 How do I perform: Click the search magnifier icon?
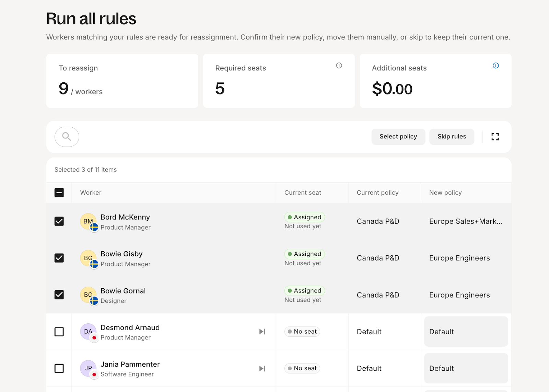pos(67,137)
